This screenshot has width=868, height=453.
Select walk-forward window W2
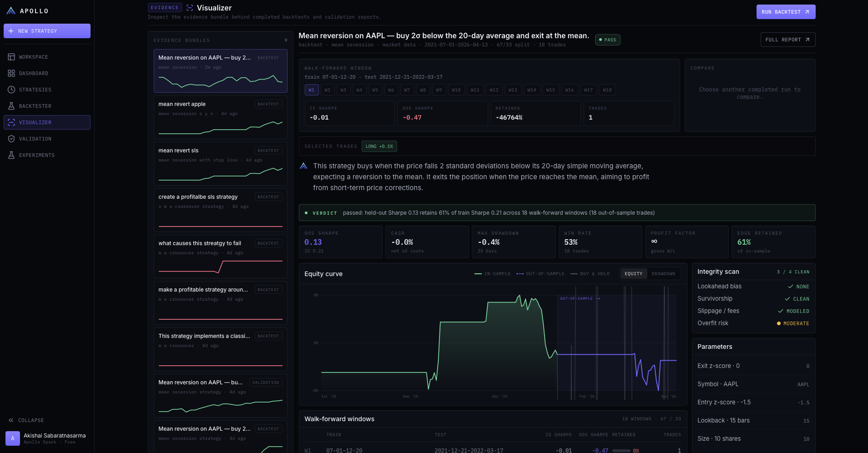point(327,90)
